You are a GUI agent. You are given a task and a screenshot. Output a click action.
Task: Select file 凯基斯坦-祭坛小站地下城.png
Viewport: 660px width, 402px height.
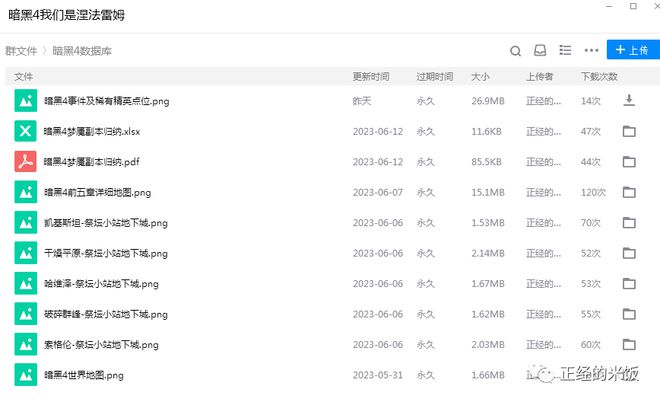[106, 223]
